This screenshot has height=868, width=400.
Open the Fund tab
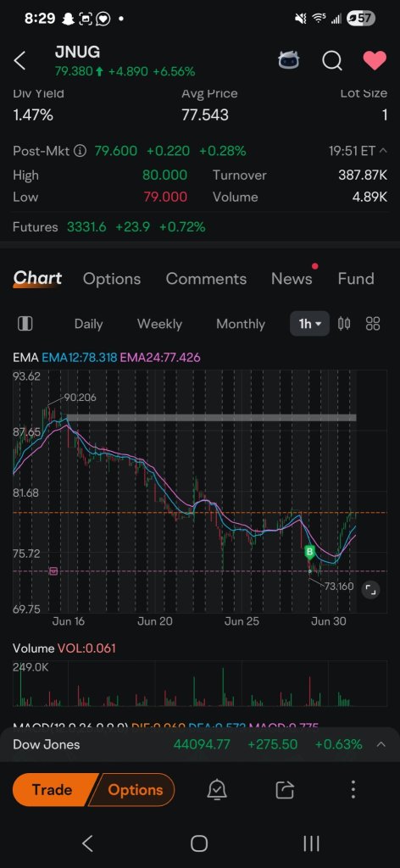(x=356, y=278)
